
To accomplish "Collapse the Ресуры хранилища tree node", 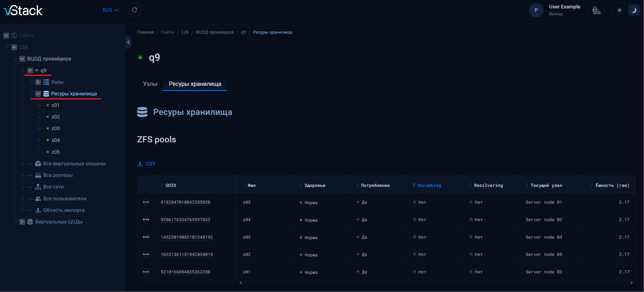I will [38, 94].
